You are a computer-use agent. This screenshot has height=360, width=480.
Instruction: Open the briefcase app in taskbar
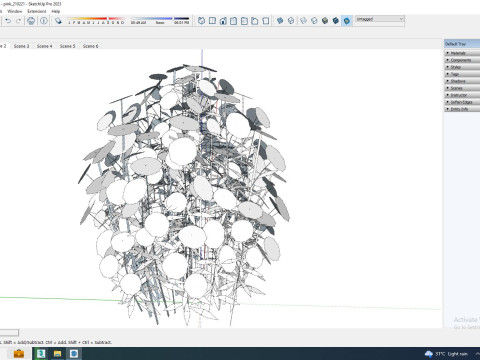(x=19, y=353)
